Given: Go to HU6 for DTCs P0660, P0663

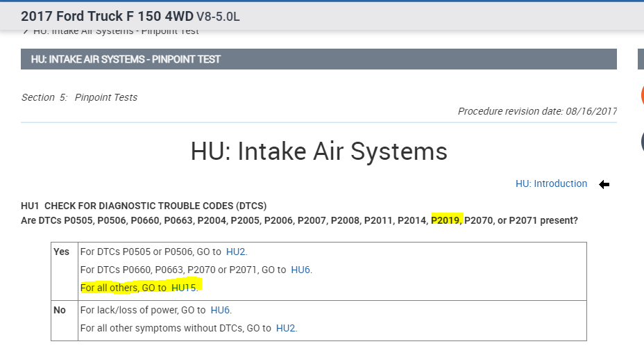Looking at the screenshot, I should point(300,270).
